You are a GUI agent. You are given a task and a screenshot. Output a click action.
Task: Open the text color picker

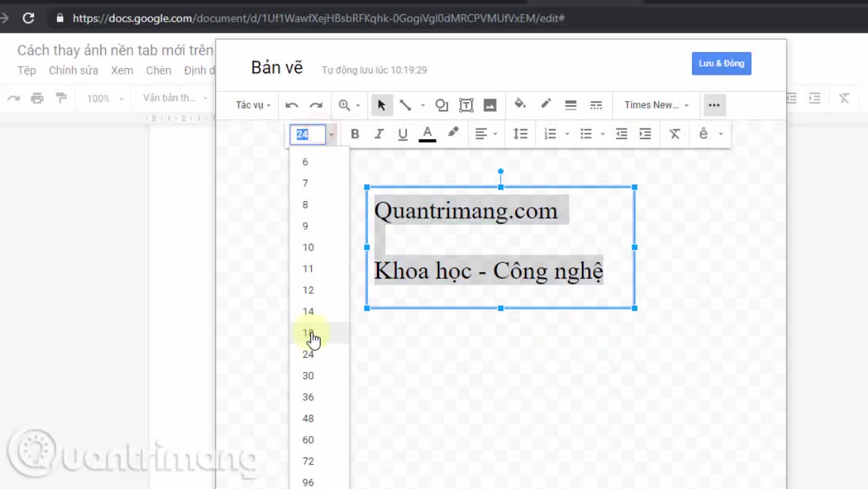click(427, 134)
